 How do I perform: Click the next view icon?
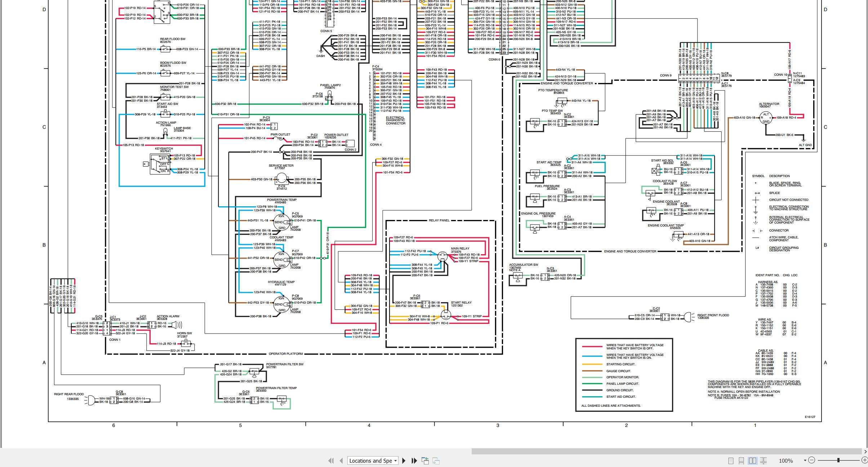pos(436,461)
